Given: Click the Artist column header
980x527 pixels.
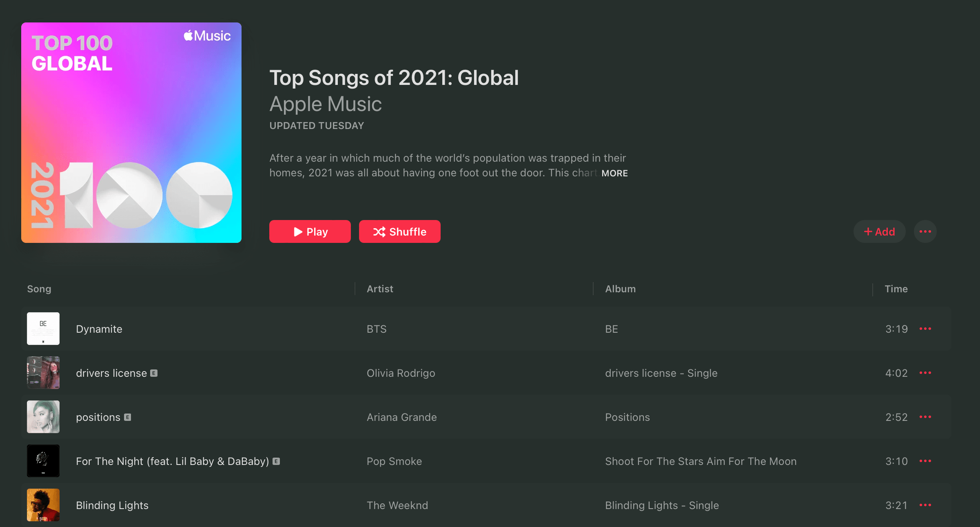Looking at the screenshot, I should (380, 289).
